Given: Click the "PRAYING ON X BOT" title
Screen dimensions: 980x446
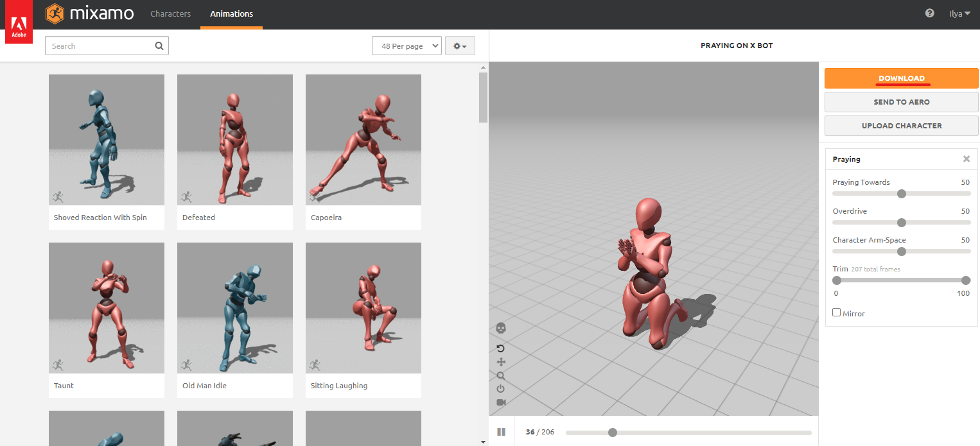Looking at the screenshot, I should pyautogui.click(x=737, y=46).
